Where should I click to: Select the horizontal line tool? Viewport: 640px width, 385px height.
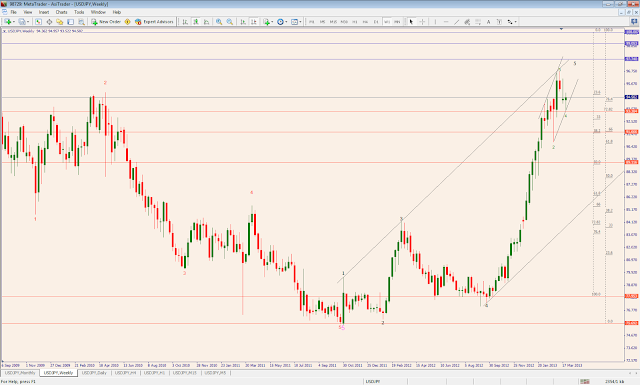tap(446, 22)
